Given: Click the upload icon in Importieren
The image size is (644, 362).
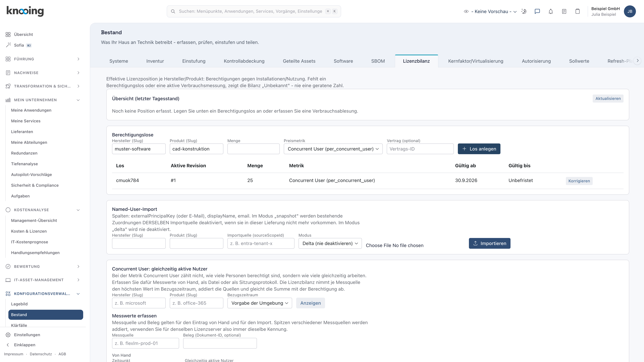Looking at the screenshot, I should point(475,243).
